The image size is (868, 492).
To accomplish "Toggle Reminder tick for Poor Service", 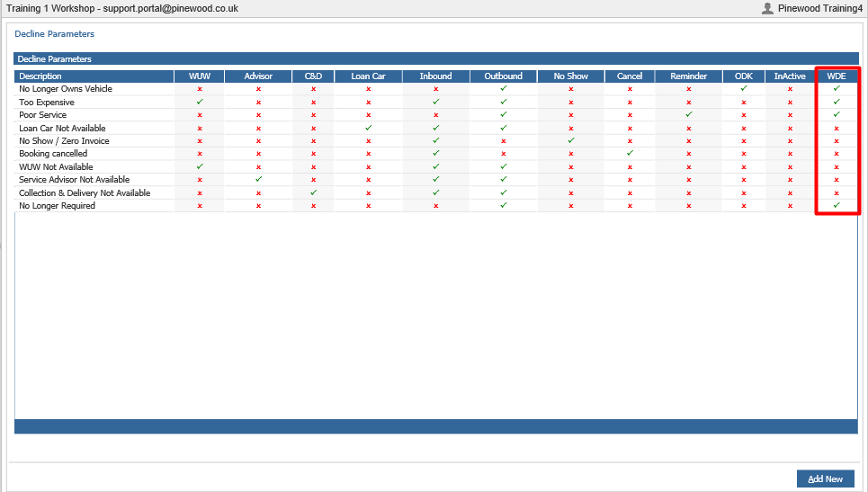I will [x=689, y=114].
